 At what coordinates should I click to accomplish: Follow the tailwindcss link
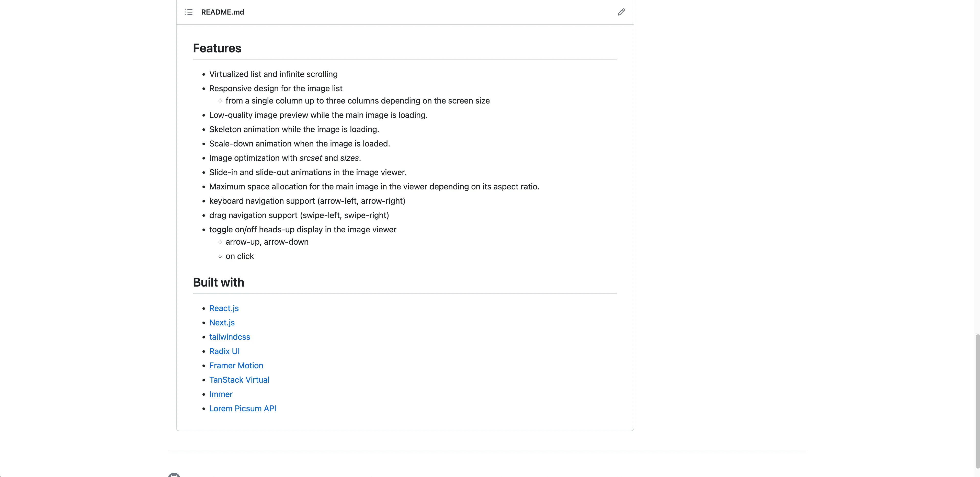[229, 337]
